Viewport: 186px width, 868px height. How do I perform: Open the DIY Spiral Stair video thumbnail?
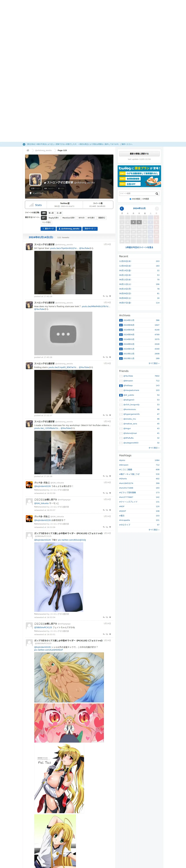click(x=63, y=273)
